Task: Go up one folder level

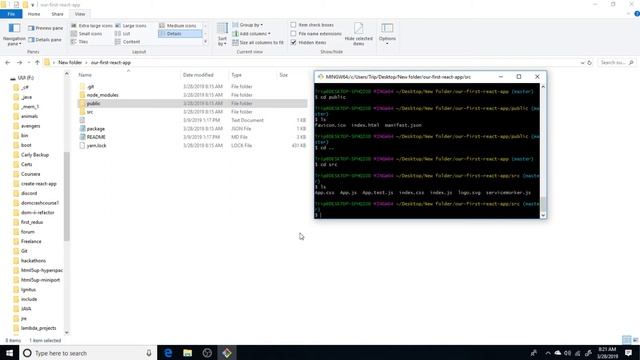Action: pyautogui.click(x=37, y=62)
